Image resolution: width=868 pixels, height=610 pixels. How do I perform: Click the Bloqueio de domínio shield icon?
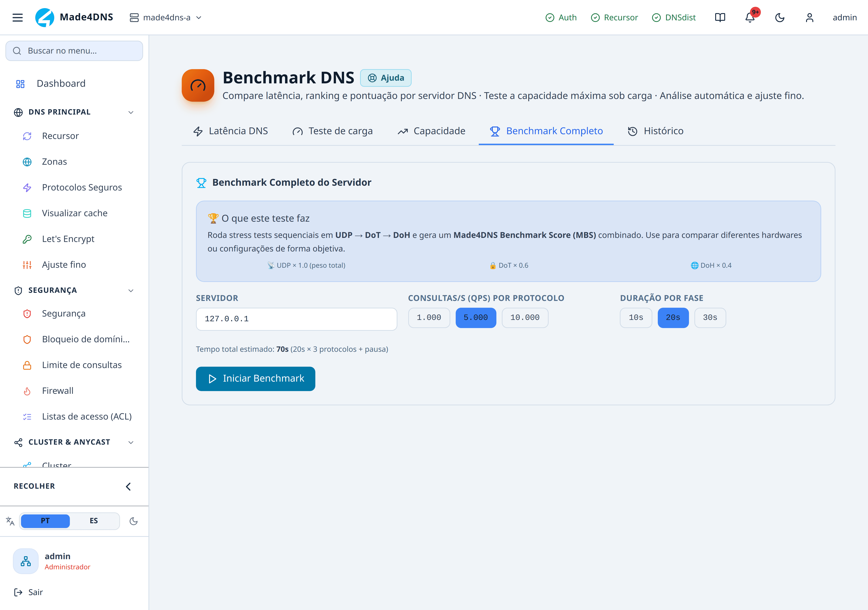pos(27,339)
